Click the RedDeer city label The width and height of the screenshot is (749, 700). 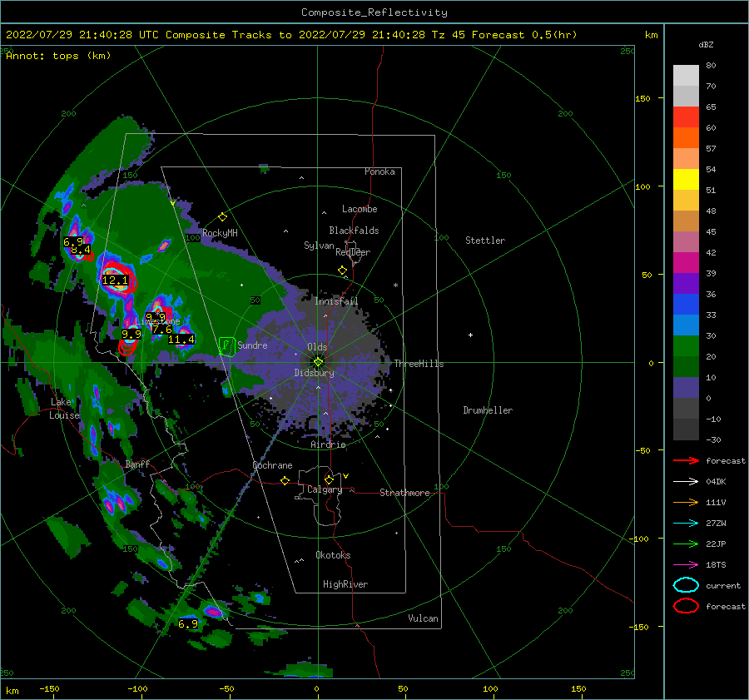pos(353,252)
